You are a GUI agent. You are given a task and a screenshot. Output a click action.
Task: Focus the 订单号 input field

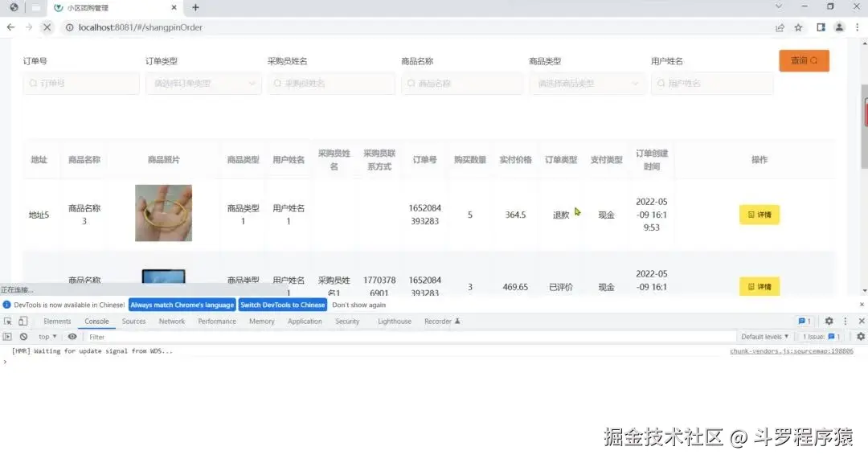[81, 83]
